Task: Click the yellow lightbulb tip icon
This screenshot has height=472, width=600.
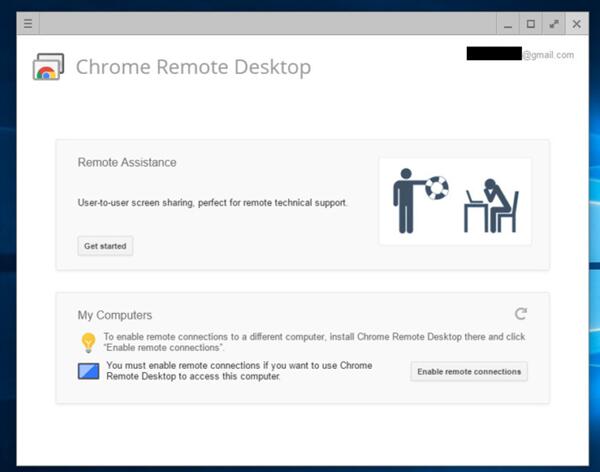Action: click(x=88, y=342)
